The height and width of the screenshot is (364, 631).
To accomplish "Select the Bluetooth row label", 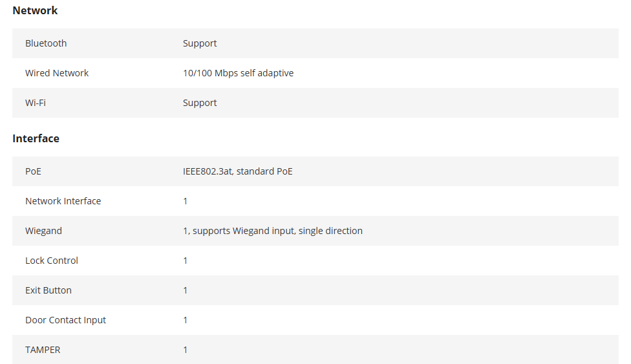I will (x=46, y=43).
